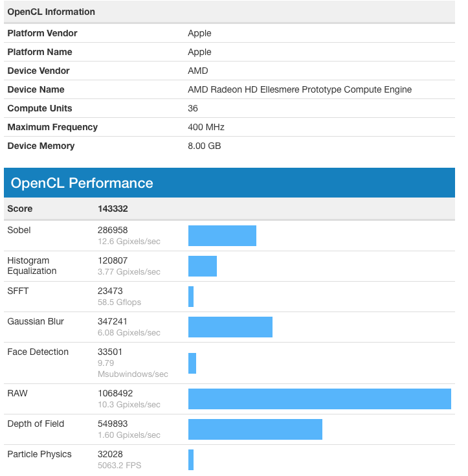Click the Depth of Field performance bar
The width and height of the screenshot is (468, 476).
255,429
